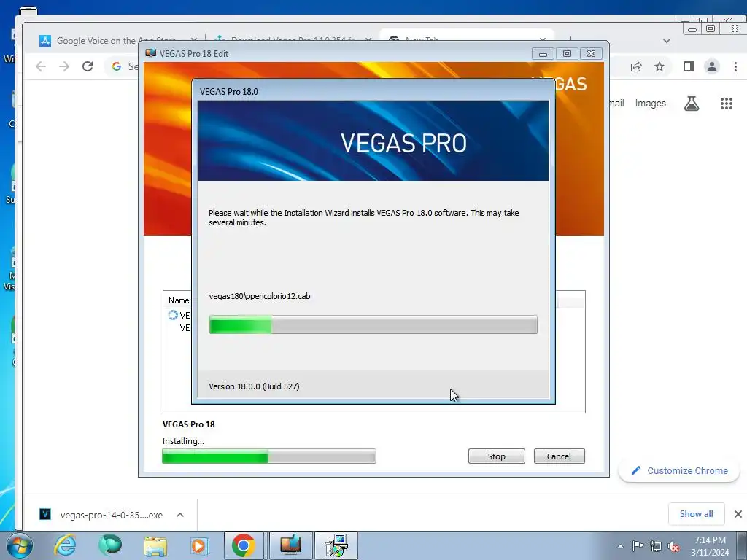The width and height of the screenshot is (747, 560).
Task: Click the Google search box icon
Action: point(116,66)
